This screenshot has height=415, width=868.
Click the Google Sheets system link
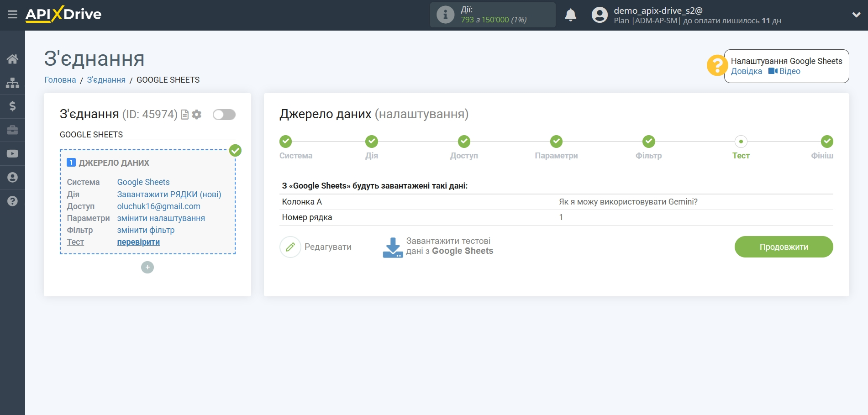pyautogui.click(x=143, y=182)
